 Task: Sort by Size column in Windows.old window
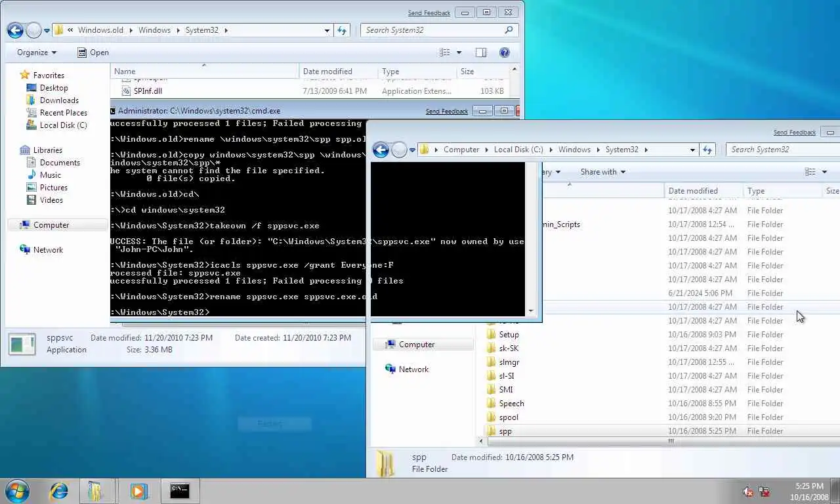[x=482, y=72]
